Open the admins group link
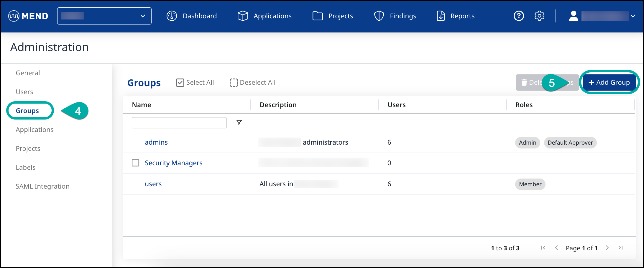This screenshot has height=268, width=644. [156, 142]
